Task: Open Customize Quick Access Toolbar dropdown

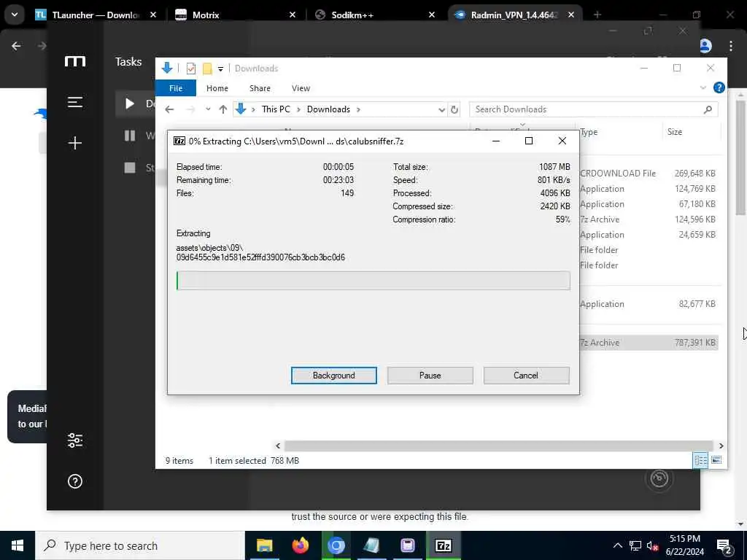Action: tap(220, 69)
